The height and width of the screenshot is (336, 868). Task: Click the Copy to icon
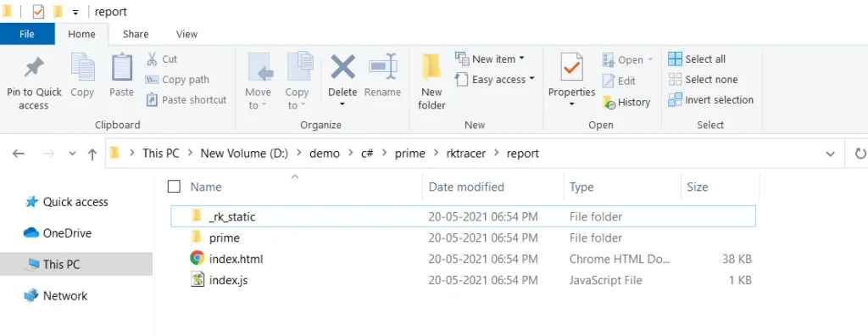point(299,67)
